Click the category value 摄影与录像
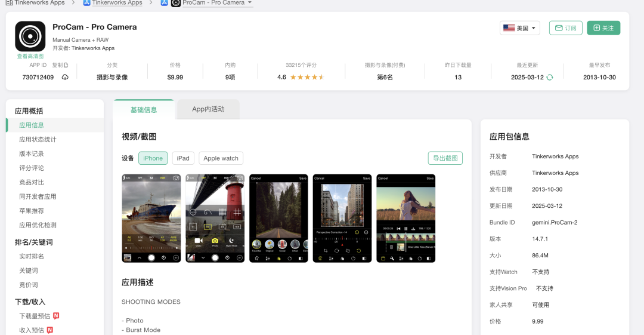The image size is (644, 335). point(112,78)
